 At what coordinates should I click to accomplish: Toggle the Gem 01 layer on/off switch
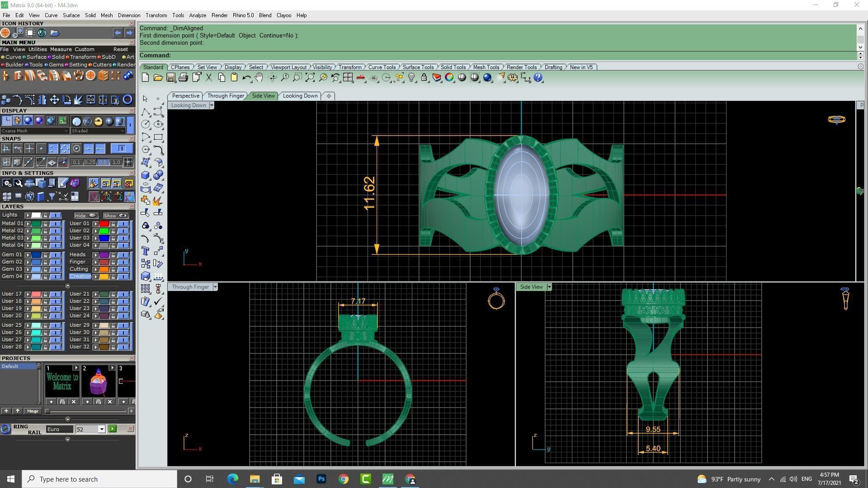point(55,255)
